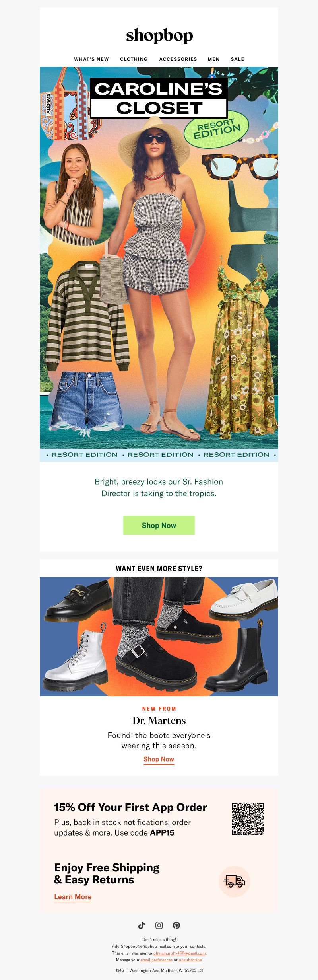Open the What's New menu item

[91, 59]
